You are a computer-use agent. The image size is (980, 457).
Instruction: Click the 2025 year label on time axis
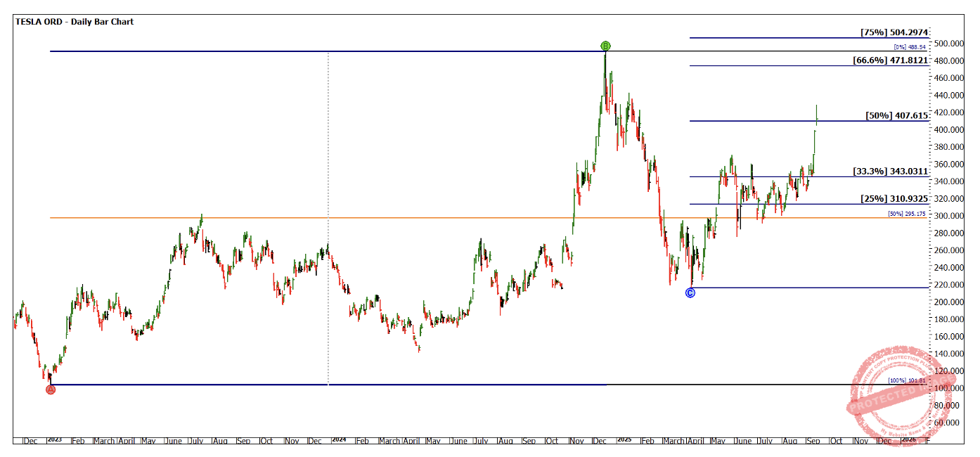(x=624, y=440)
